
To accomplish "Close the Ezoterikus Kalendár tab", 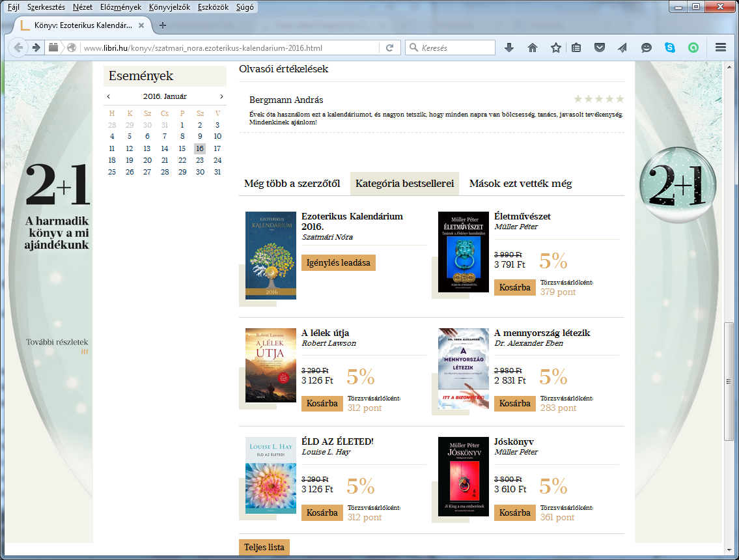I will point(141,25).
